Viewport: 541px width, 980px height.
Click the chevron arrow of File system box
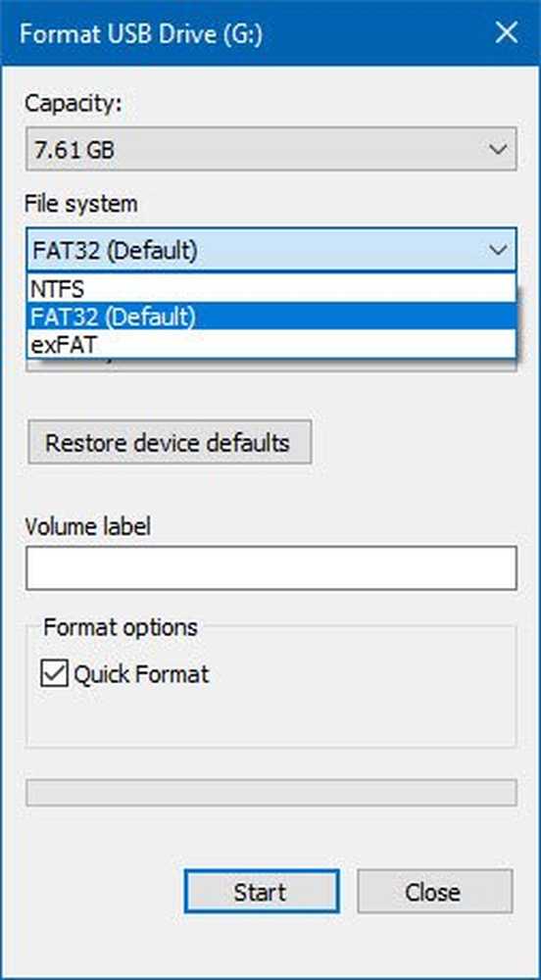497,251
